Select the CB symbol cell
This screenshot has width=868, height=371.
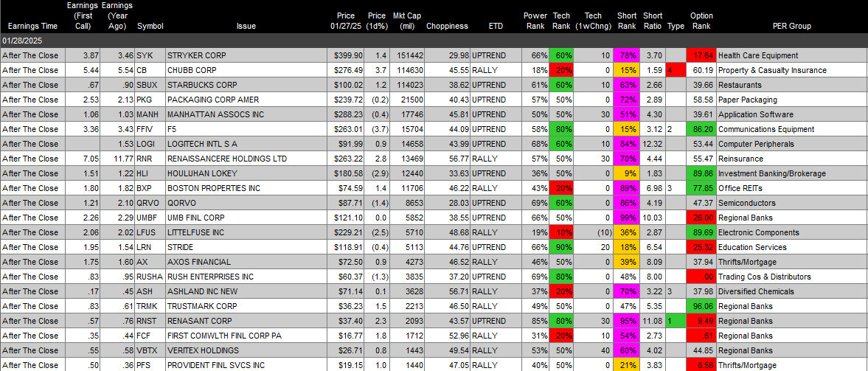coord(150,70)
